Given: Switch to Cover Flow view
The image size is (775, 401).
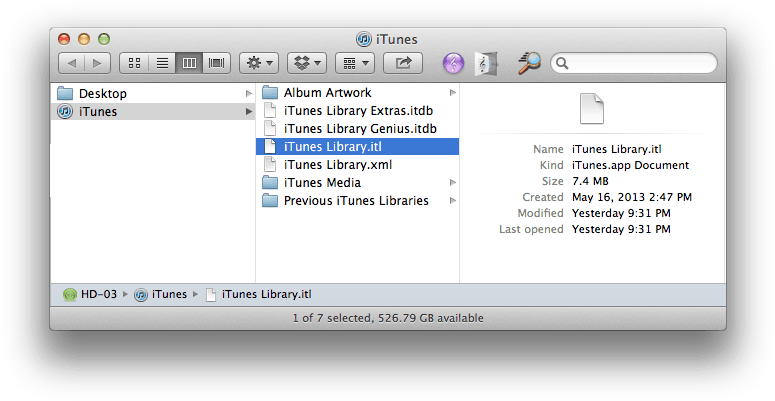Looking at the screenshot, I should tap(216, 63).
